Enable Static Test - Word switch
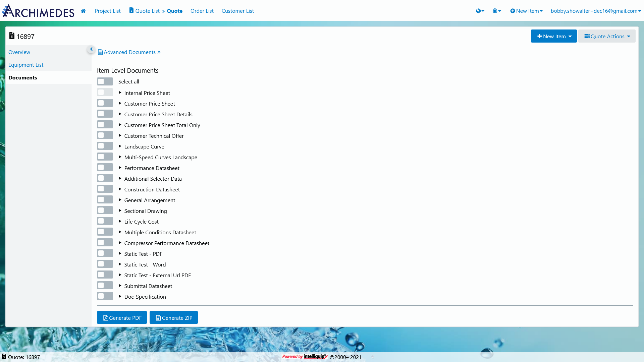The image size is (644, 362). tap(105, 264)
